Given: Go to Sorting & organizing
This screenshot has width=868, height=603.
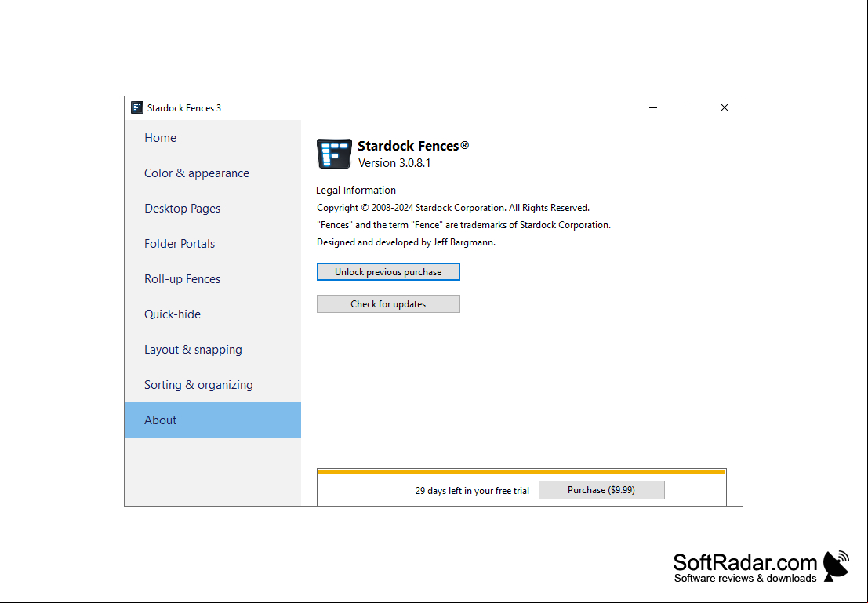Looking at the screenshot, I should click(x=212, y=385).
